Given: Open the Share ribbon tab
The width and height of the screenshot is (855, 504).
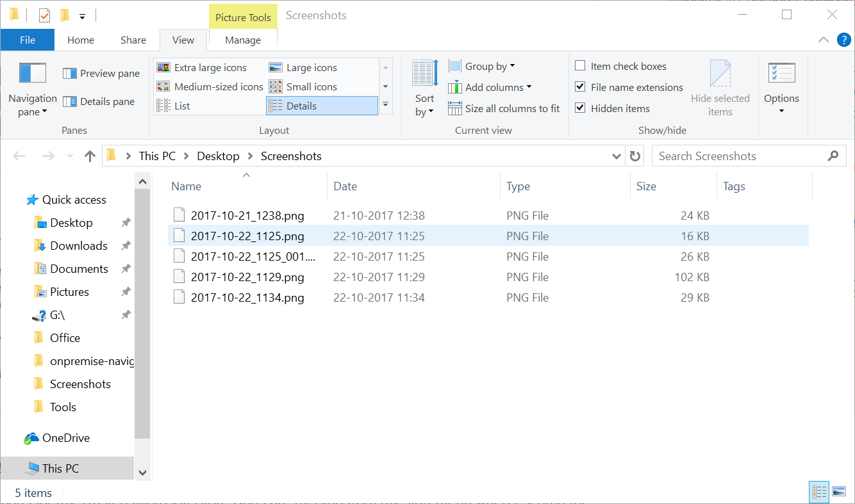Looking at the screenshot, I should click(x=133, y=40).
